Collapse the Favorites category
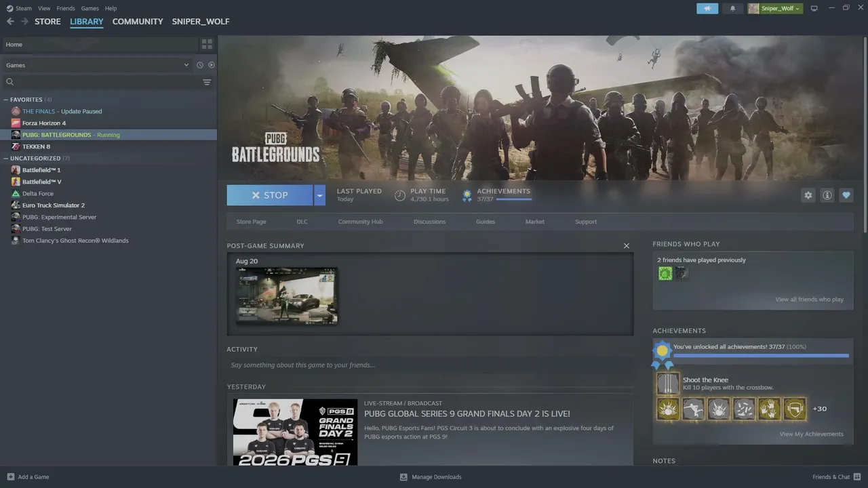This screenshot has height=488, width=868. [x=6, y=100]
